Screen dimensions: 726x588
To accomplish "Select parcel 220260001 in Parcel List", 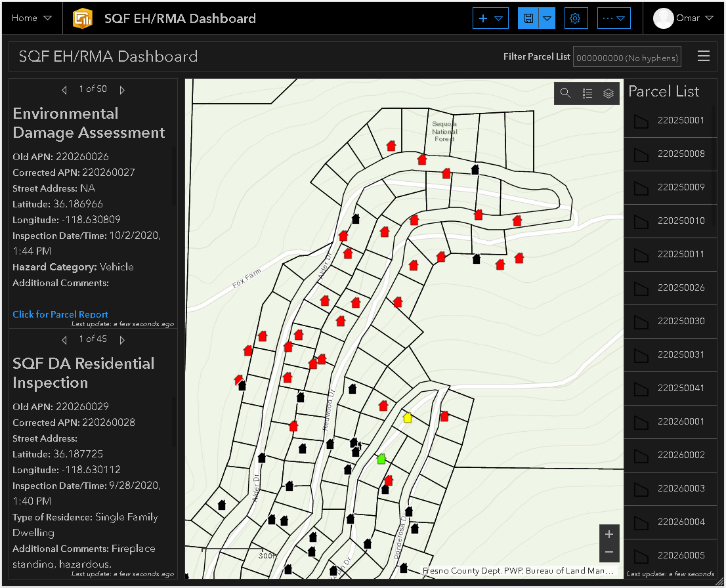I will pyautogui.click(x=670, y=422).
